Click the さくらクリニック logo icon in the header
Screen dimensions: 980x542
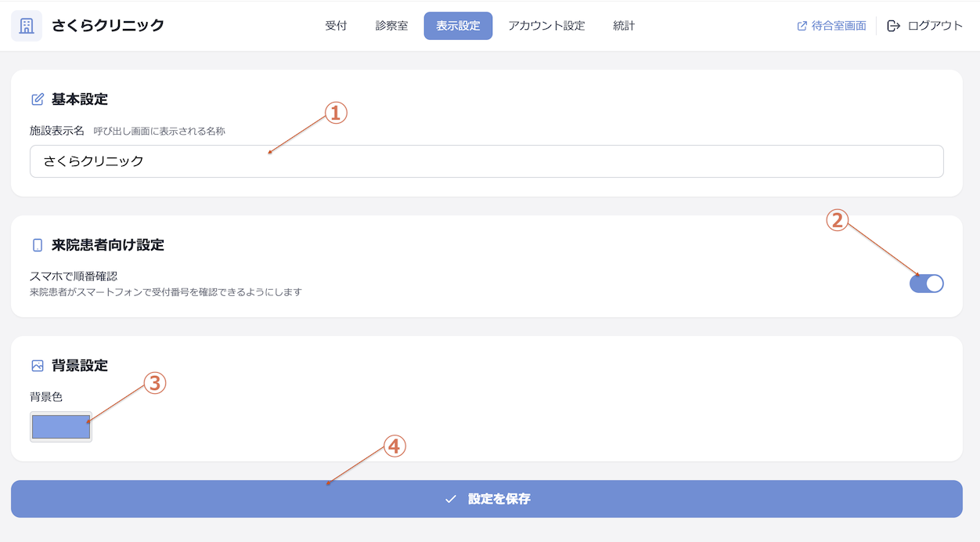tap(26, 24)
